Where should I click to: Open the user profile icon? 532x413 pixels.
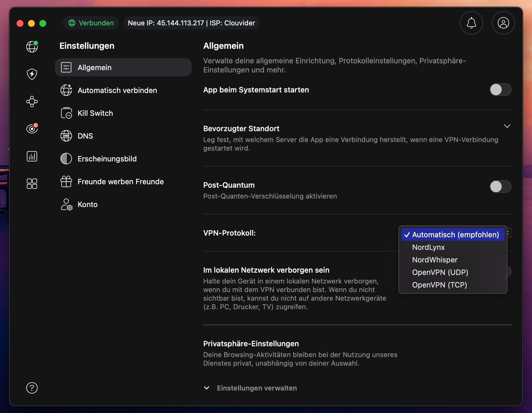click(503, 23)
